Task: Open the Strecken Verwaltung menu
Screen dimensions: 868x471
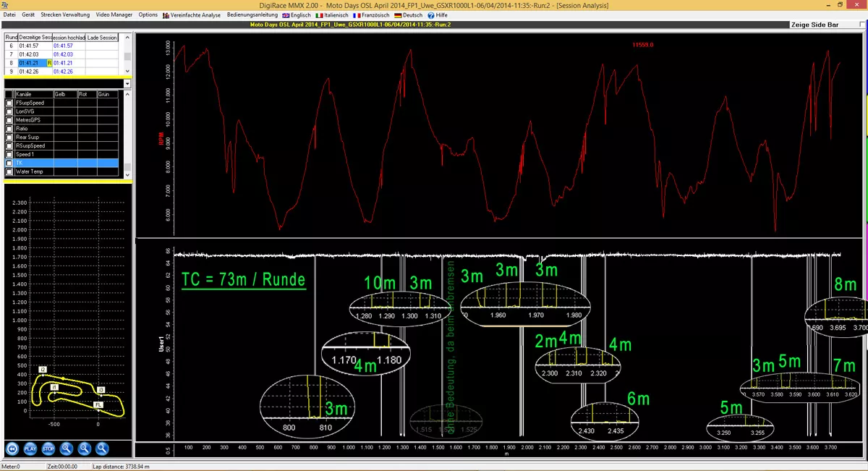Action: pos(65,14)
